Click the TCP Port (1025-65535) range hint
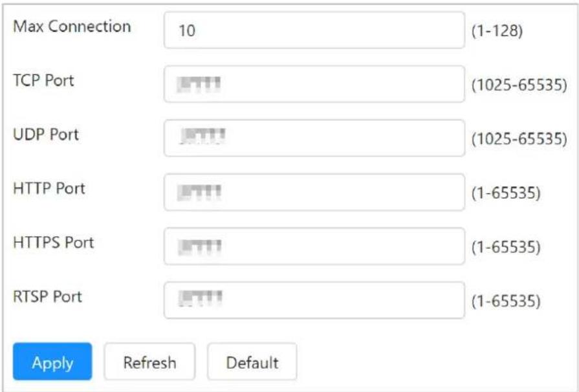Screen dimensions: 579x392 519,85
